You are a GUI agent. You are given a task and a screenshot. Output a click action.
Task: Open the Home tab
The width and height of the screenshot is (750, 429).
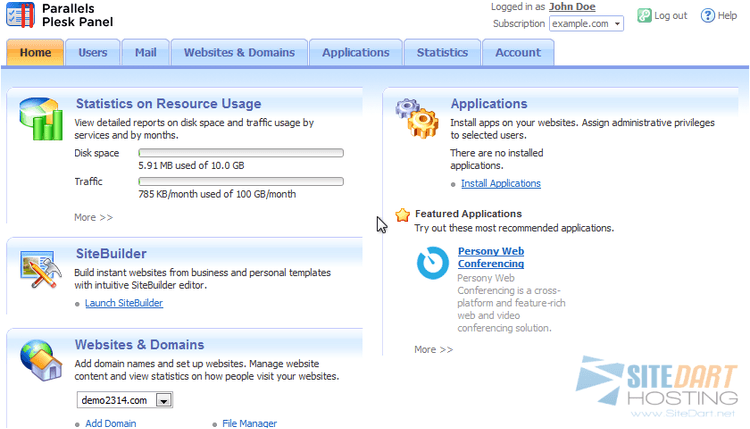click(35, 52)
